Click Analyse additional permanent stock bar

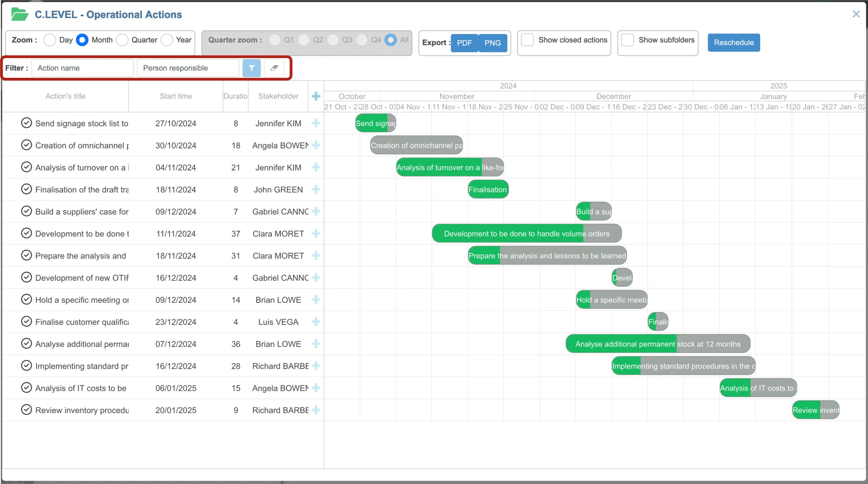[x=658, y=344]
